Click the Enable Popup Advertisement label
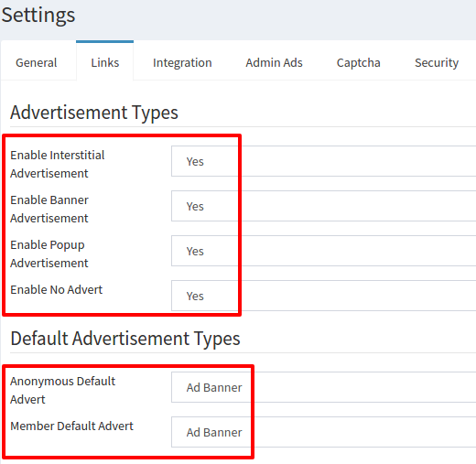Image resolution: width=476 pixels, height=464 pixels. tap(49, 254)
